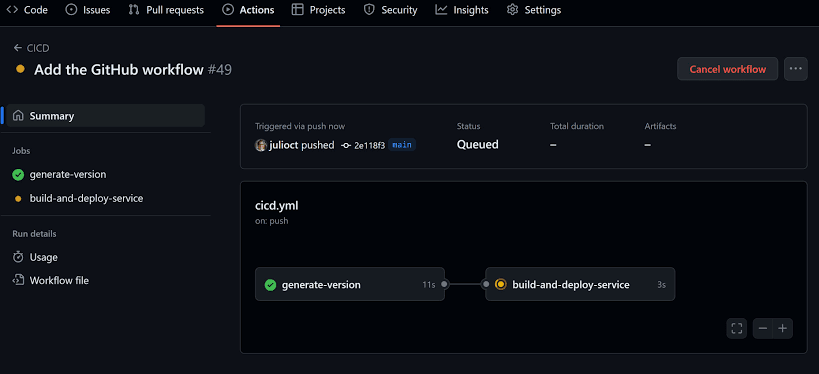Click Cancel workflow button
Image resolution: width=819 pixels, height=374 pixels.
[x=728, y=69]
